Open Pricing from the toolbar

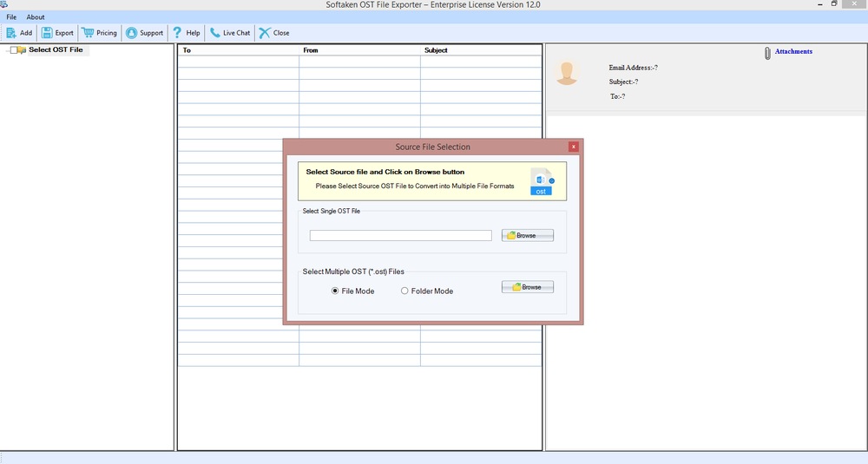(x=100, y=33)
